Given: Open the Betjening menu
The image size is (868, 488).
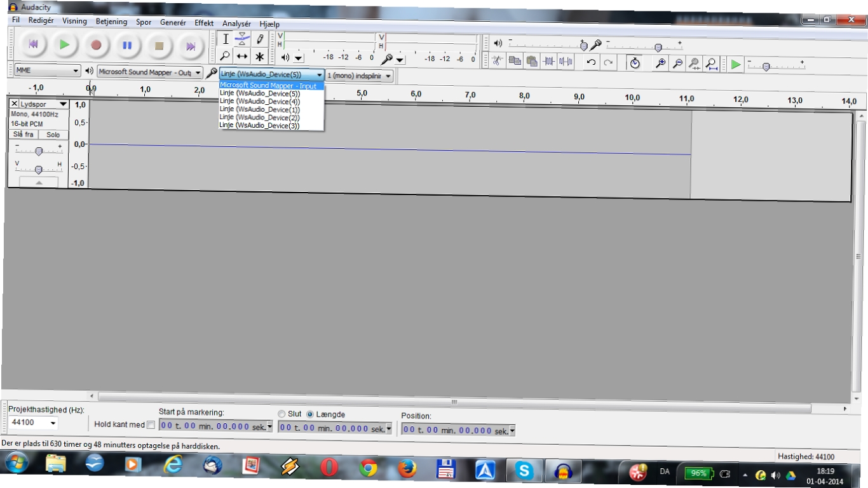Looking at the screenshot, I should (x=112, y=22).
